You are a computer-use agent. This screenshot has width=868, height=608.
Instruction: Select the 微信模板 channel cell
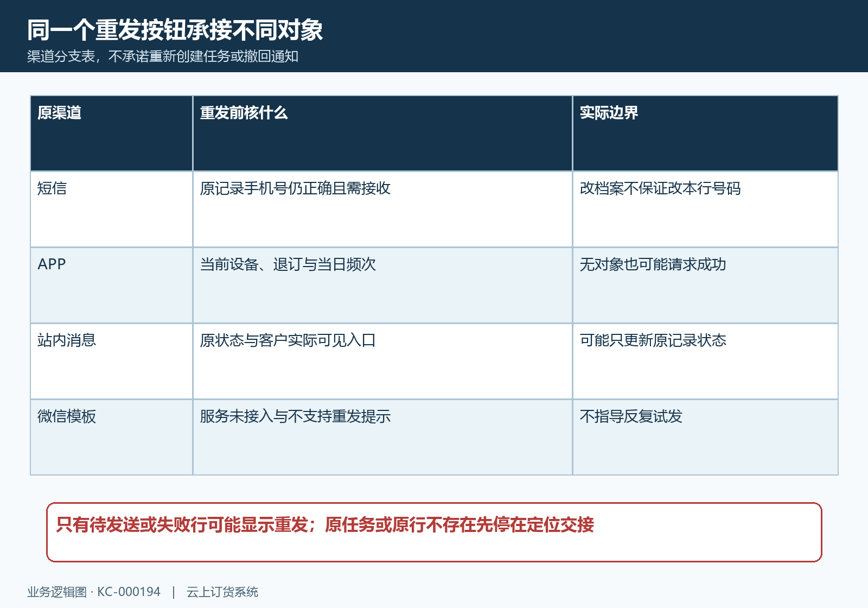click(112, 438)
